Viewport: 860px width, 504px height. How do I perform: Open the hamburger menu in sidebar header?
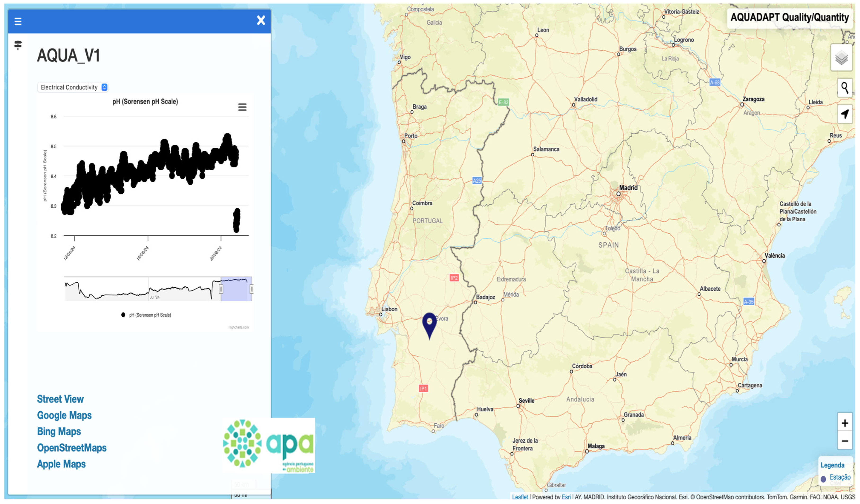(18, 22)
